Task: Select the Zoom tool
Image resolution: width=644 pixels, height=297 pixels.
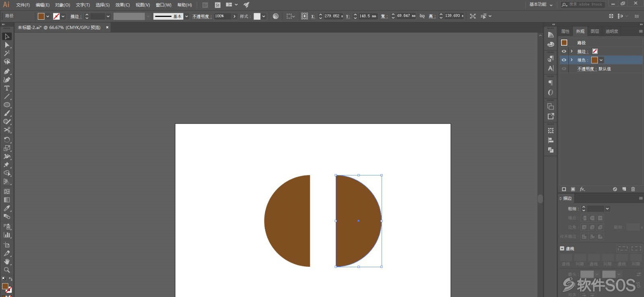Action: tap(7, 270)
